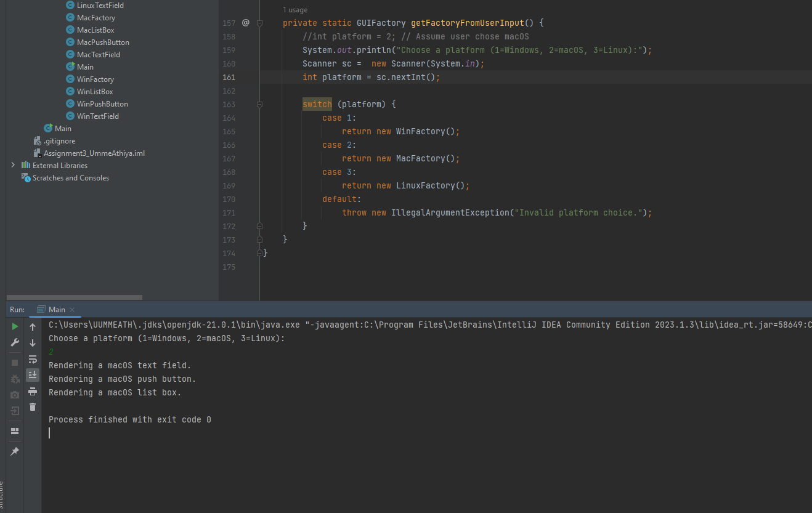Open run configuration settings via the wrench icon
The height and width of the screenshot is (513, 812).
coord(14,342)
